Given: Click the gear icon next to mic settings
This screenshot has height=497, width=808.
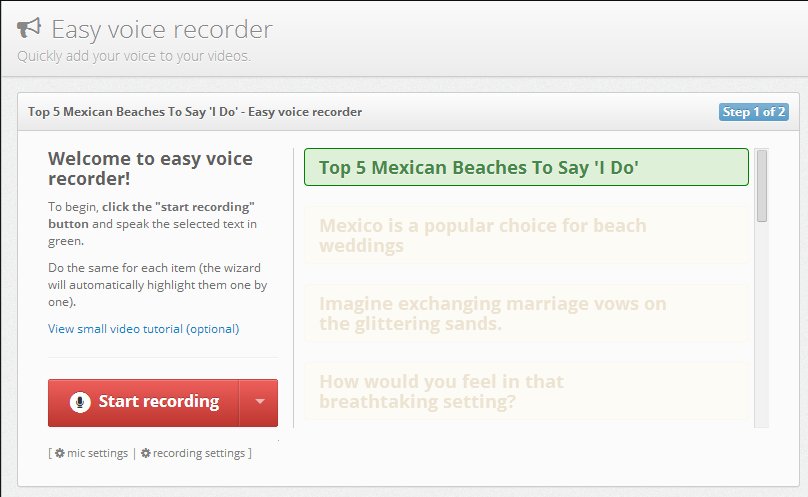Looking at the screenshot, I should tap(60, 453).
